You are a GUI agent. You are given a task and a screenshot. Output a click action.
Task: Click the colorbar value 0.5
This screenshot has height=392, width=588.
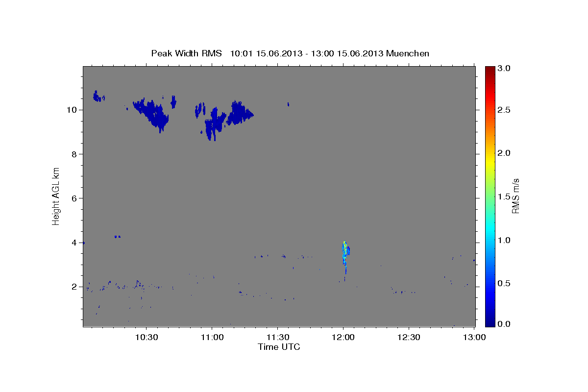pyautogui.click(x=505, y=283)
